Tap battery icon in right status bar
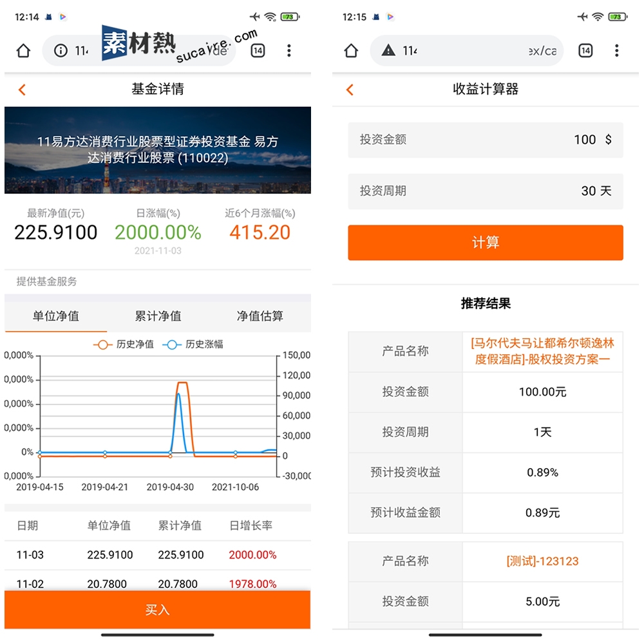Screen dimensions: 644x644 618,17
